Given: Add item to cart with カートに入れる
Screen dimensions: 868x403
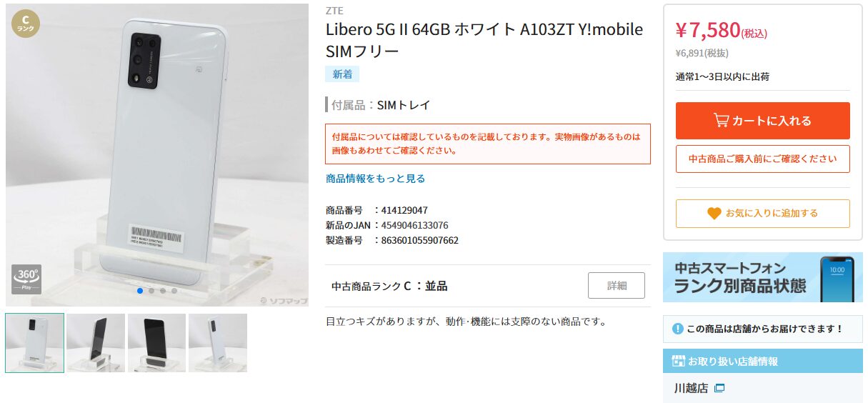Looking at the screenshot, I should 763,121.
